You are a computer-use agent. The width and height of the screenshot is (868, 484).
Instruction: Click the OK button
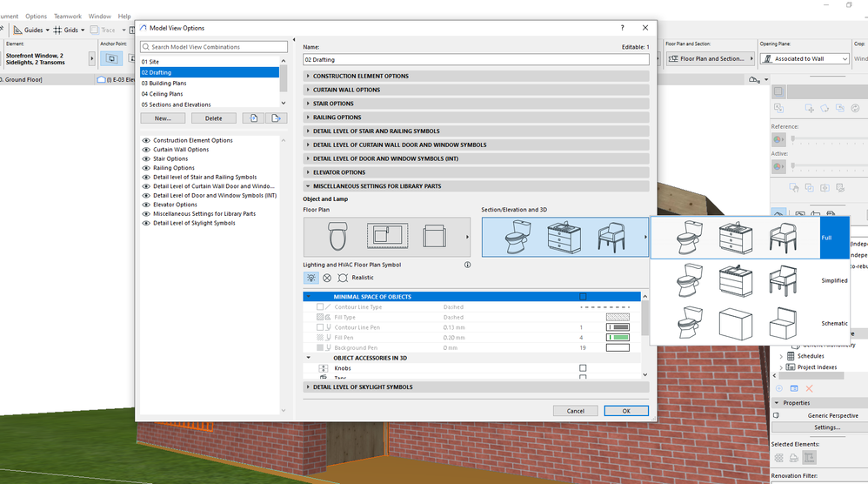click(x=626, y=411)
